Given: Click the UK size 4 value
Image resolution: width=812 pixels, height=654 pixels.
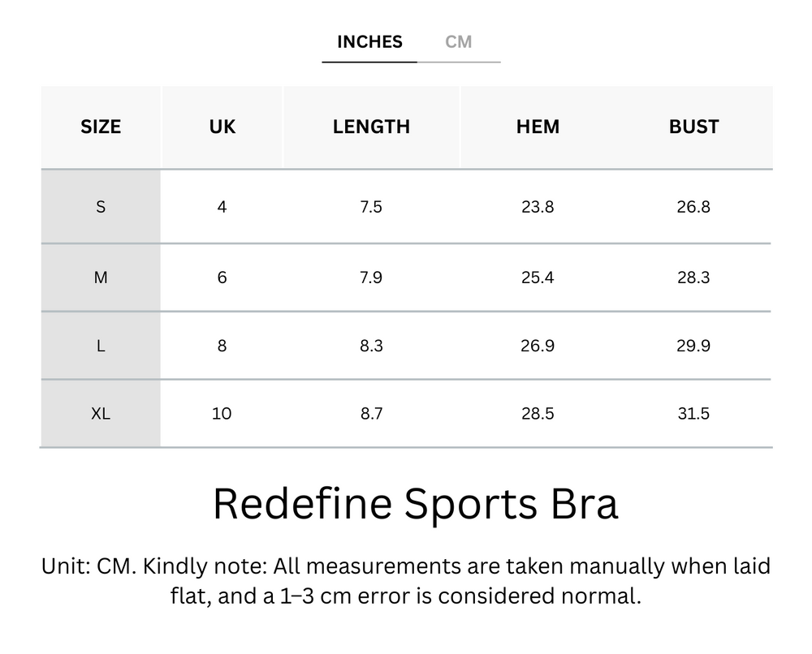Looking at the screenshot, I should coord(222,207).
